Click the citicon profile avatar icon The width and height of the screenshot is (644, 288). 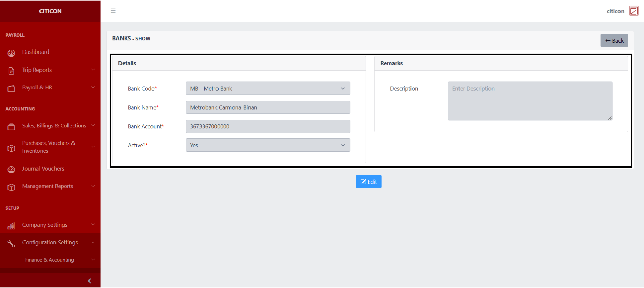point(633,11)
